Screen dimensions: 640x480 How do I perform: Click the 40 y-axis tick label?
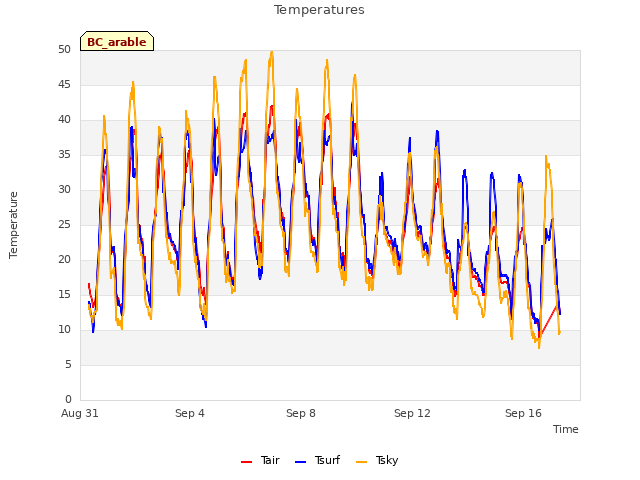(64, 120)
